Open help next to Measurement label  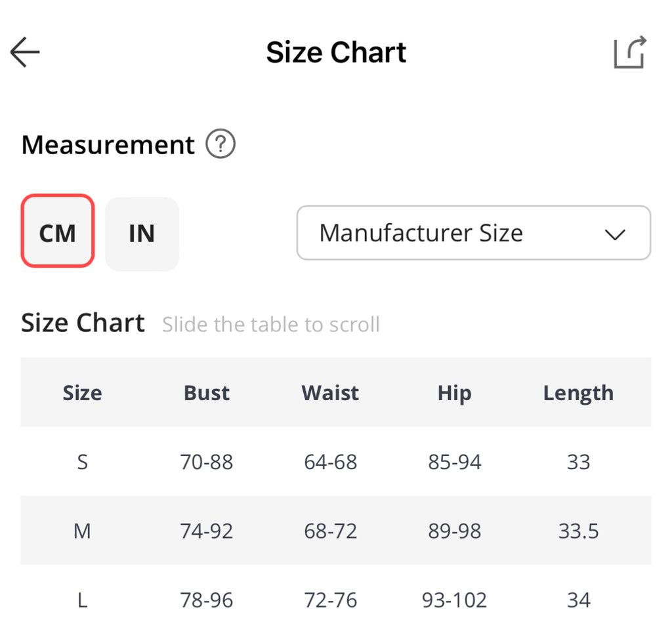pos(220,144)
